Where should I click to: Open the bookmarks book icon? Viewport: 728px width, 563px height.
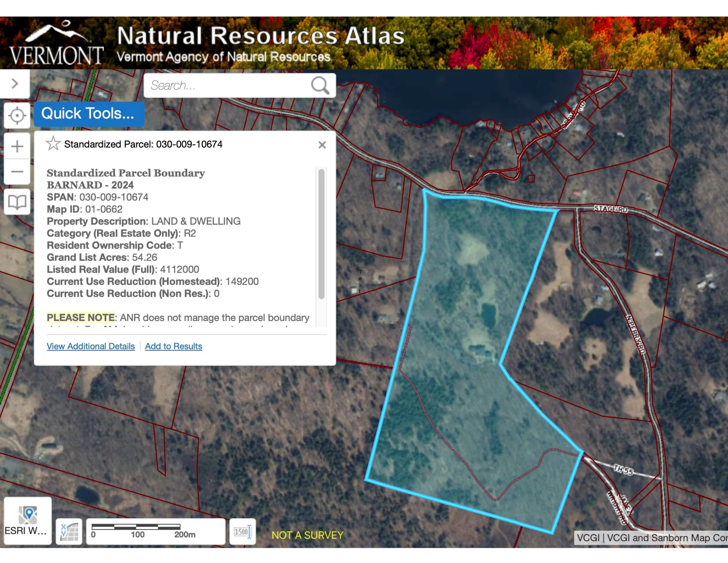(17, 202)
